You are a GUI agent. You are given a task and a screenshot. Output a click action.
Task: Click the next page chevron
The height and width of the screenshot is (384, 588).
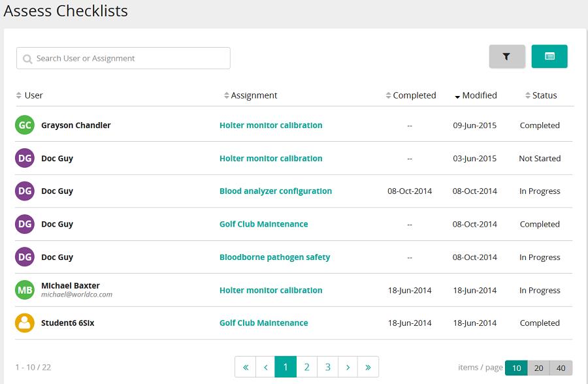pyautogui.click(x=348, y=367)
